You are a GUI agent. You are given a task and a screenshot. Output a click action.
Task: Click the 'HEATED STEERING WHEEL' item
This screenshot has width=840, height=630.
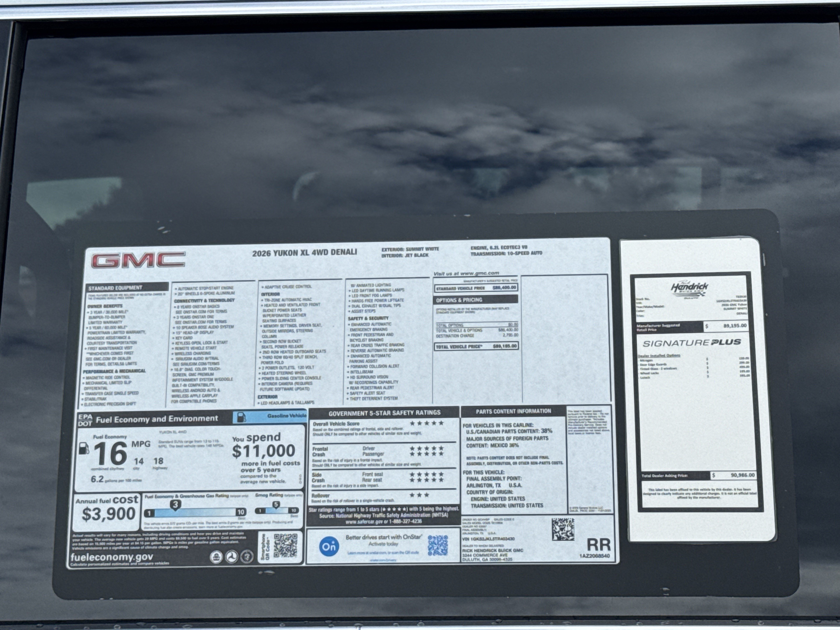283,373
